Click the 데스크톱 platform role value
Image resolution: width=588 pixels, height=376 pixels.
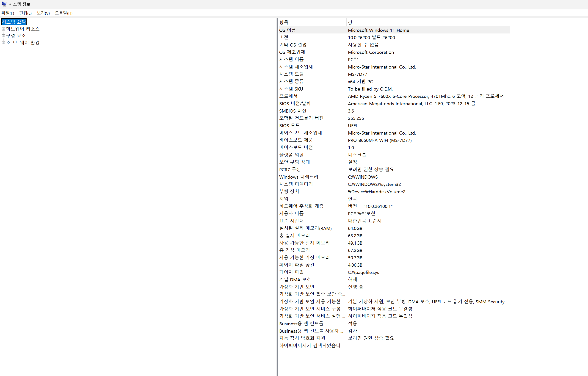pos(357,155)
